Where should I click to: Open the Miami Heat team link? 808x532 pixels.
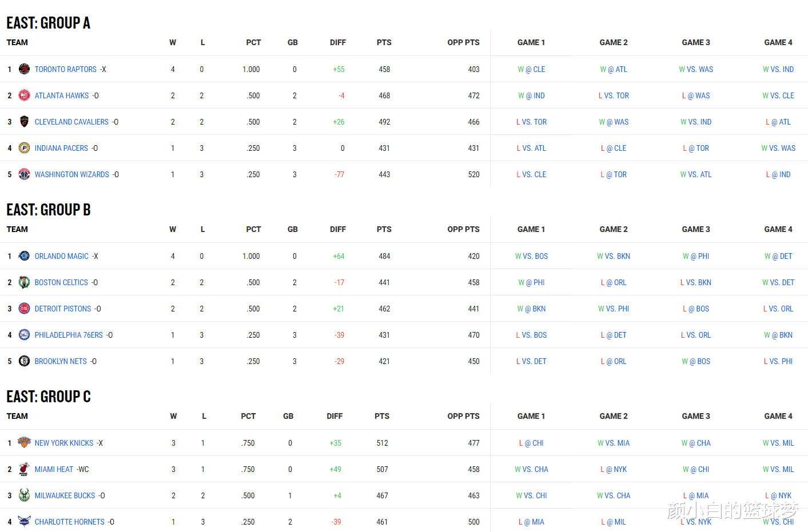[x=54, y=469]
